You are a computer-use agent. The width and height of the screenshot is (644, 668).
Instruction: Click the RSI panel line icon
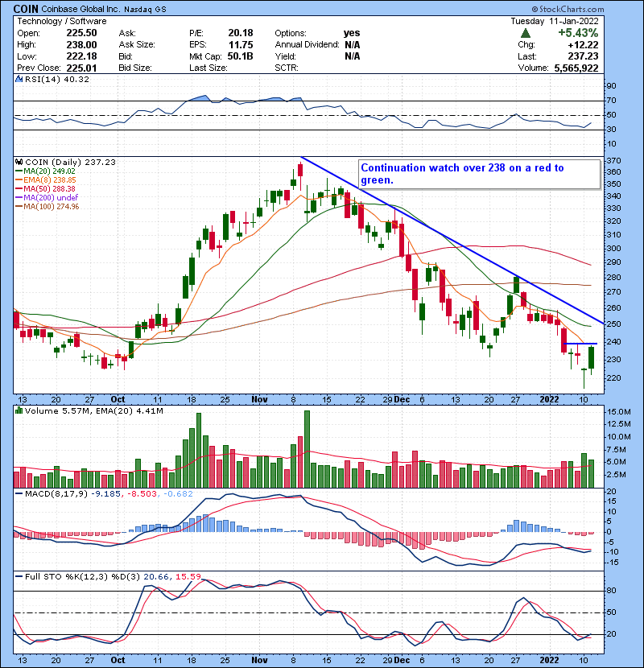19,79
